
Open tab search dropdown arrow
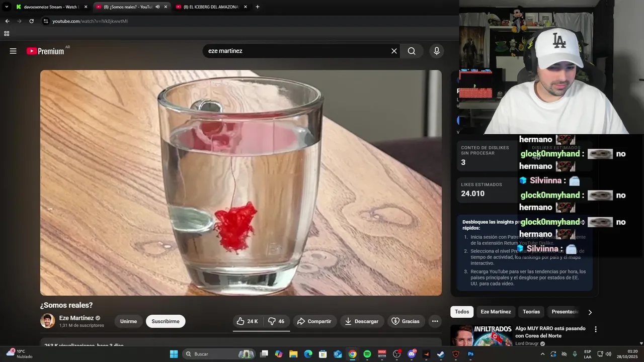pyautogui.click(x=7, y=7)
